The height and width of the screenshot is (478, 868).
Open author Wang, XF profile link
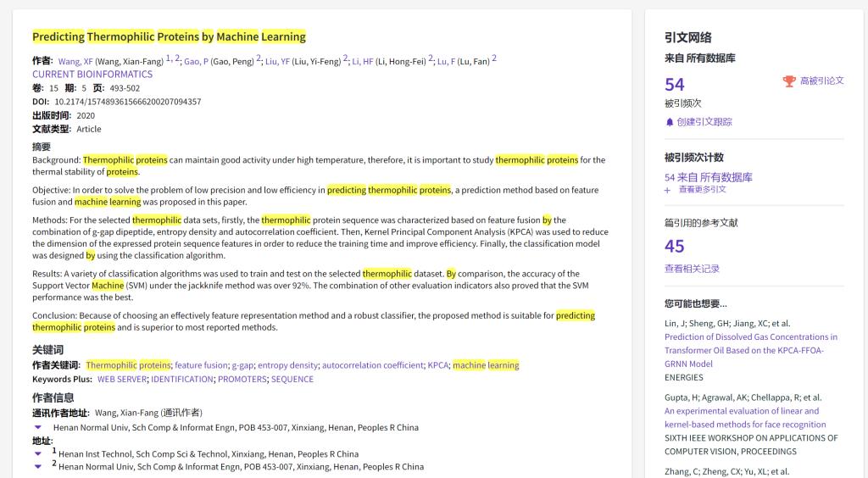pos(75,62)
